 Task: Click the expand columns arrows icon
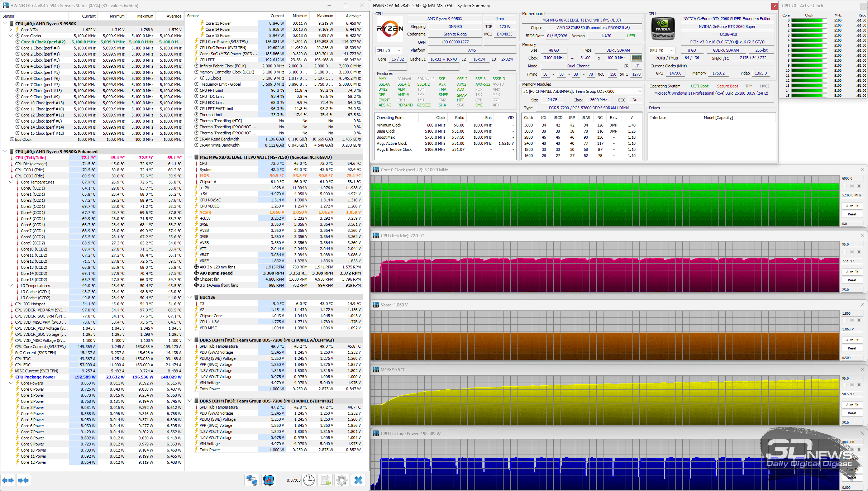(8, 480)
